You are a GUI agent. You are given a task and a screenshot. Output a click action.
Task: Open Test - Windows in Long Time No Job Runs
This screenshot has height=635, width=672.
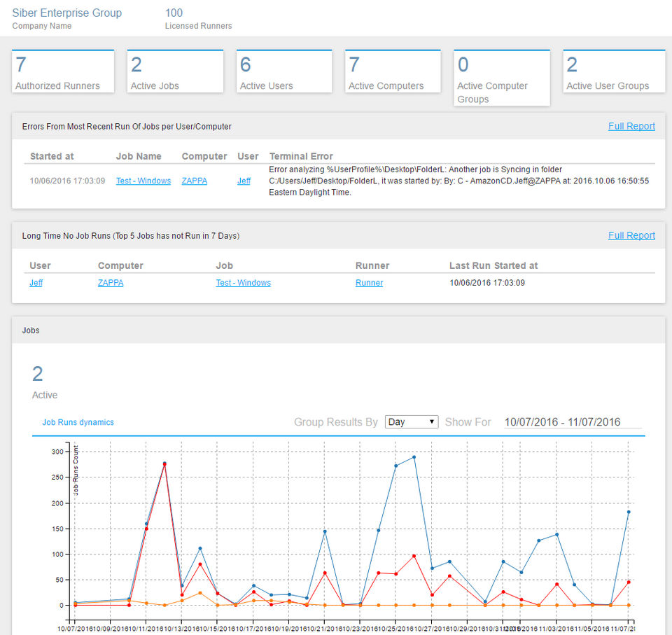tap(243, 283)
